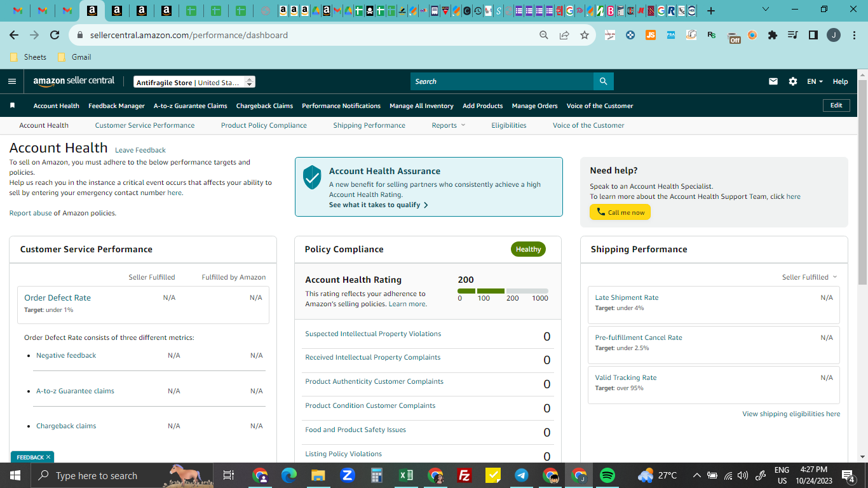Click the Call me now button
The width and height of the screenshot is (868, 488).
coord(620,212)
